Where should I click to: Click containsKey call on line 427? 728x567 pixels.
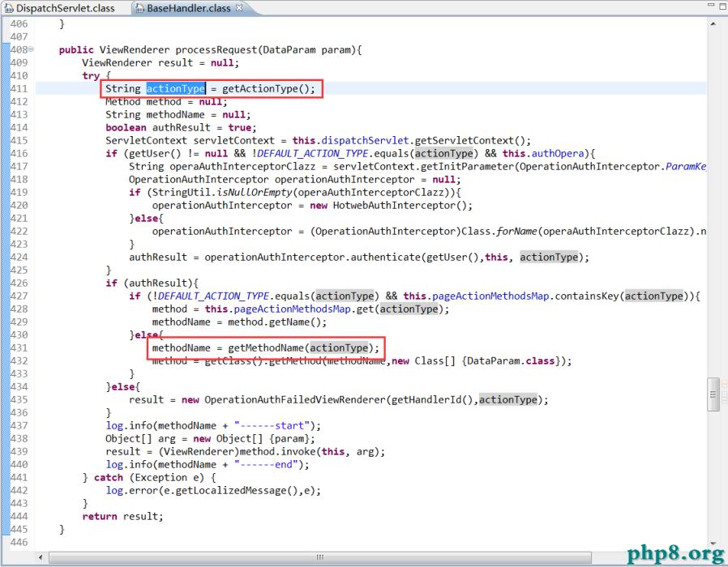(x=587, y=296)
